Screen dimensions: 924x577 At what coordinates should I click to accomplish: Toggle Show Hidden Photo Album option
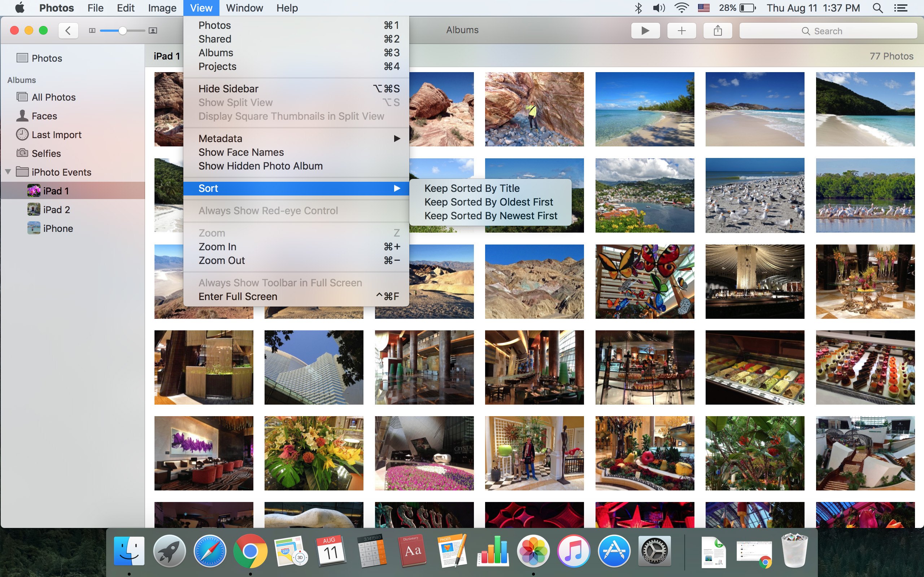click(x=261, y=166)
